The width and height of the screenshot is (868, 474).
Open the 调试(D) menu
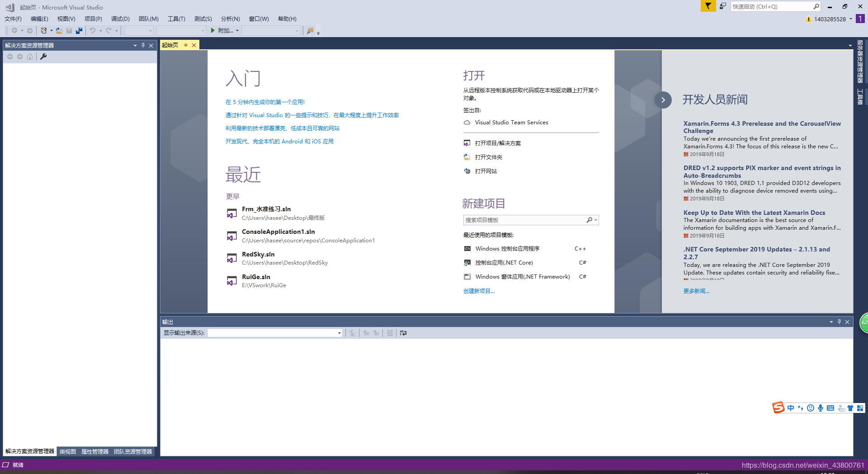120,19
